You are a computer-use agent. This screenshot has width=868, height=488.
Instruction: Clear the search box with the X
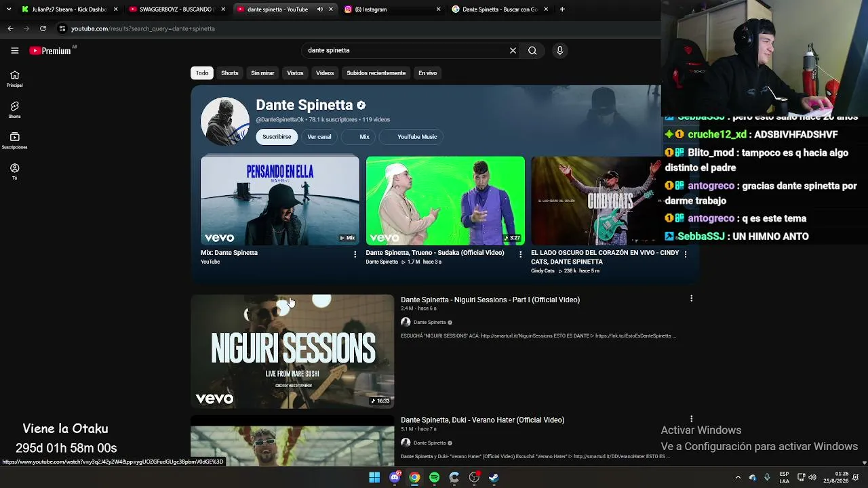(513, 50)
